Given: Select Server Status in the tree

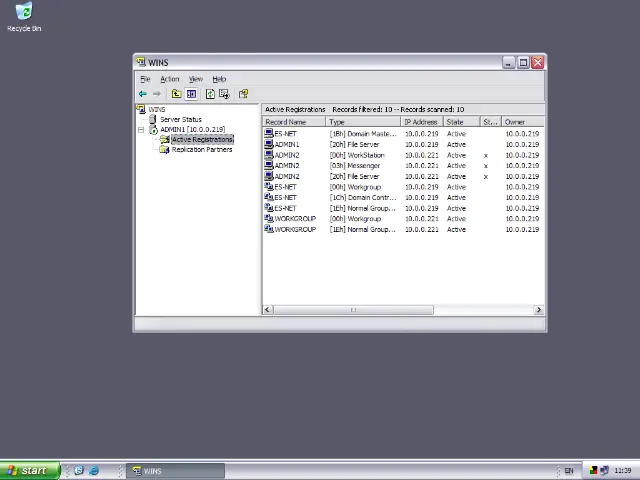Looking at the screenshot, I should [x=181, y=119].
